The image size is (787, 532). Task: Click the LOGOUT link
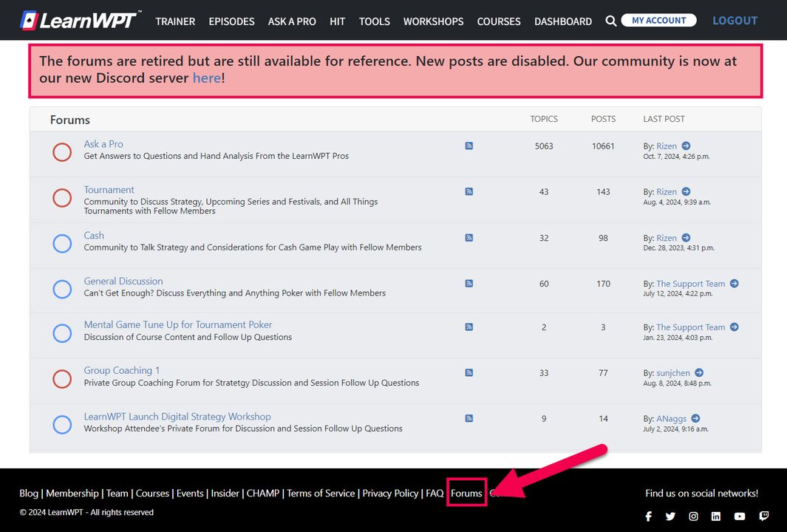tap(735, 21)
